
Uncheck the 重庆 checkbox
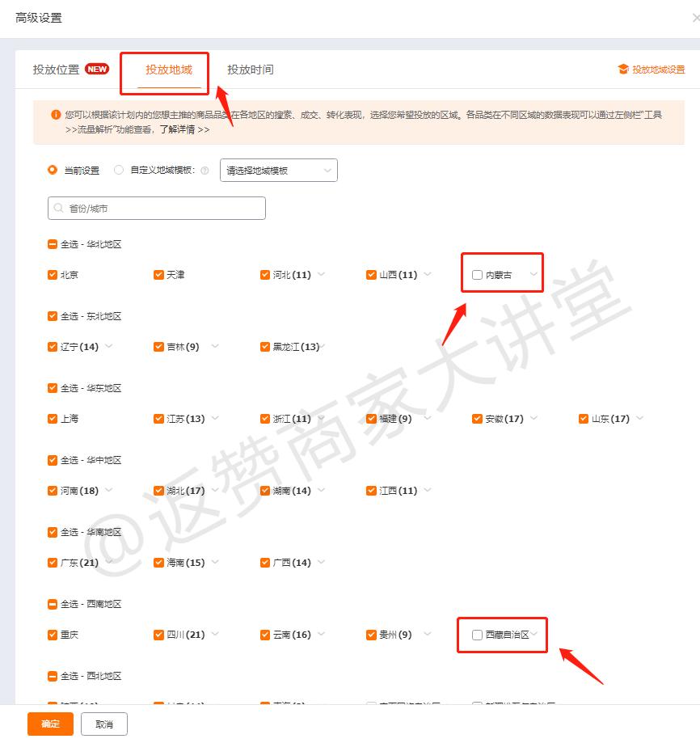(x=53, y=635)
